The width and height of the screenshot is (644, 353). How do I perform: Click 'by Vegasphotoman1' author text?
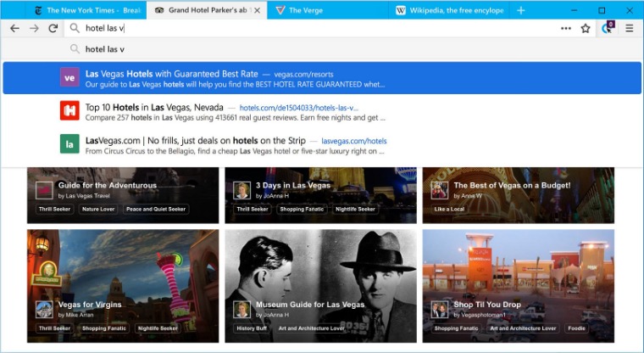pyautogui.click(x=480, y=315)
